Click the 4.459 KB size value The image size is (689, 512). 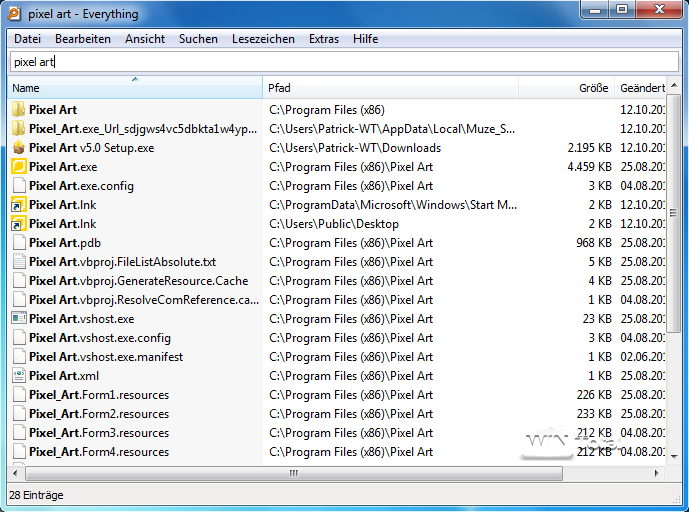point(589,167)
